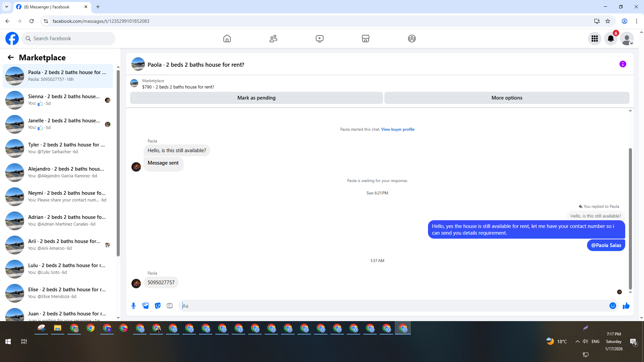Open the sticker picker icon

pyautogui.click(x=158, y=306)
